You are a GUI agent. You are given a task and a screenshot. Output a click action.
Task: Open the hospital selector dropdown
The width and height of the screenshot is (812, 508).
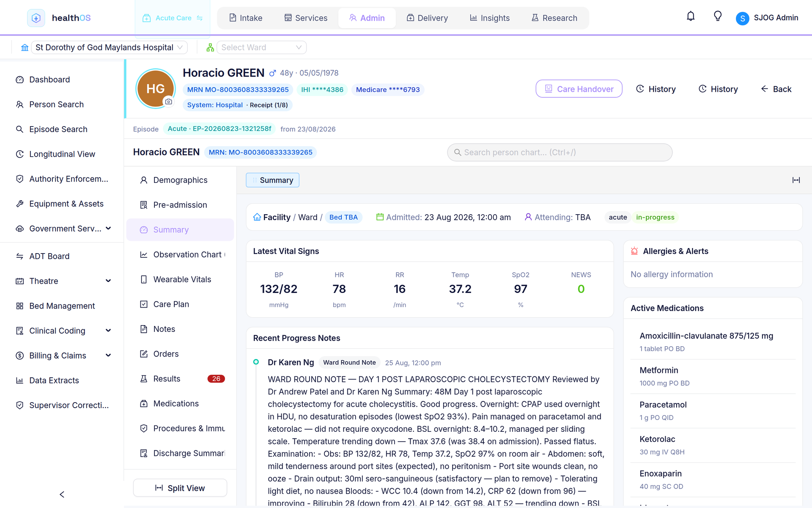click(x=110, y=47)
